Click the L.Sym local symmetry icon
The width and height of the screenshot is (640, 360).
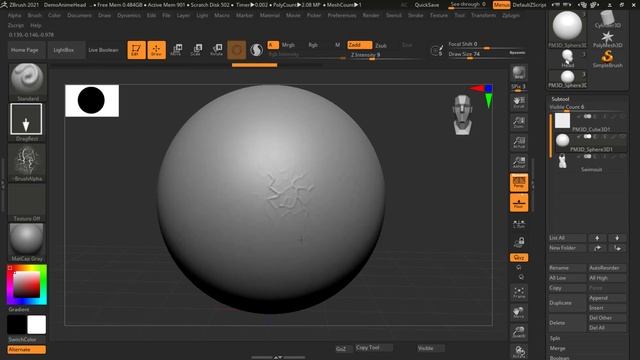click(519, 224)
